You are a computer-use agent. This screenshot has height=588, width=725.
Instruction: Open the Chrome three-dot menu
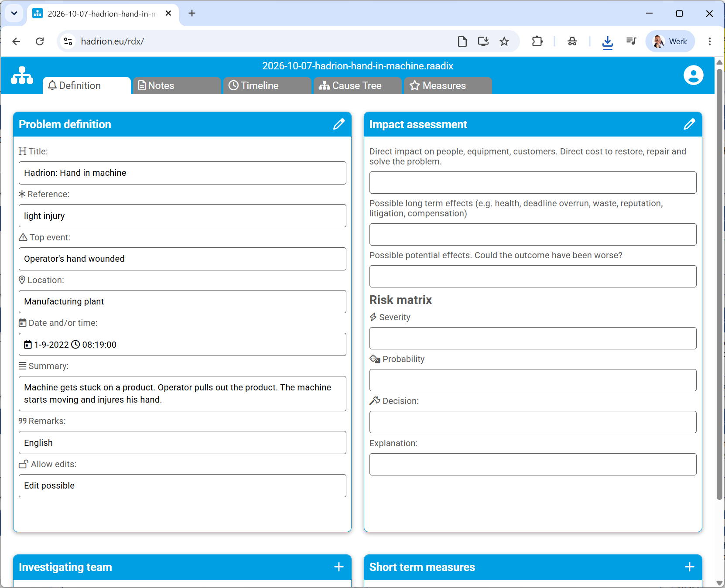pos(710,41)
